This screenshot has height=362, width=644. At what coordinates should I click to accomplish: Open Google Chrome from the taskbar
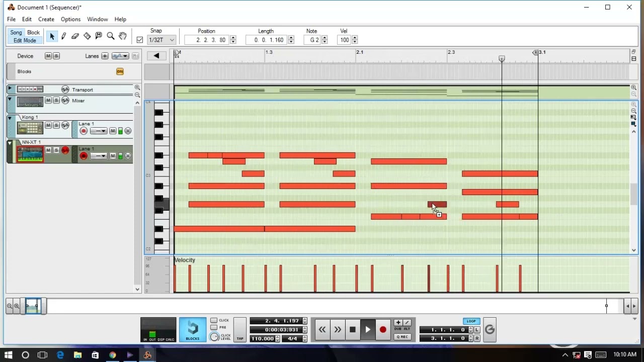click(113, 355)
